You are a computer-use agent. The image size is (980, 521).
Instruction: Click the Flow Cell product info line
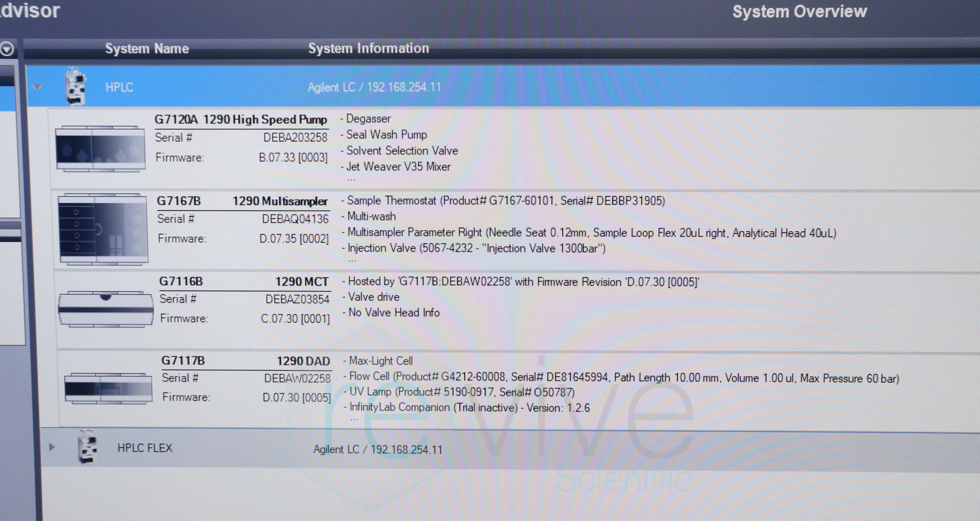pyautogui.click(x=622, y=377)
